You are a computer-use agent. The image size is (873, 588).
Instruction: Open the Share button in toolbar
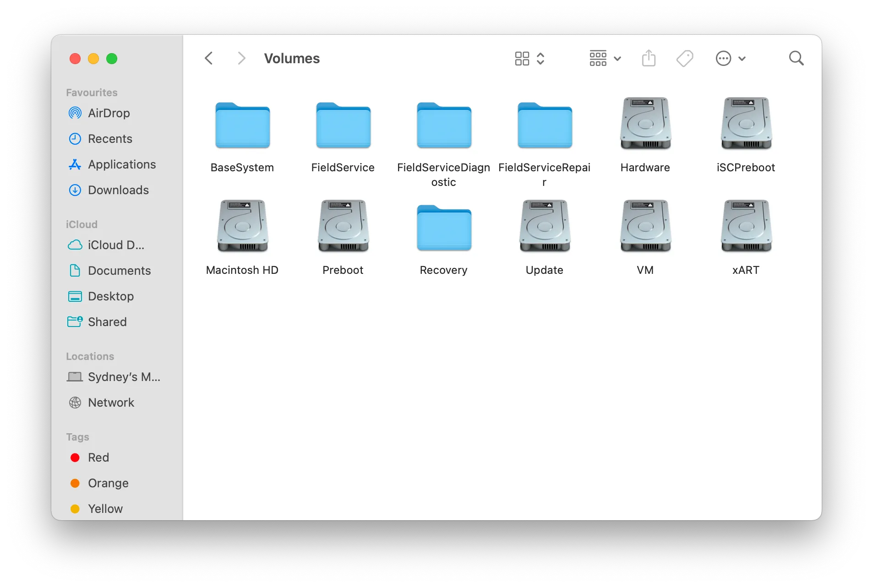pos(649,58)
